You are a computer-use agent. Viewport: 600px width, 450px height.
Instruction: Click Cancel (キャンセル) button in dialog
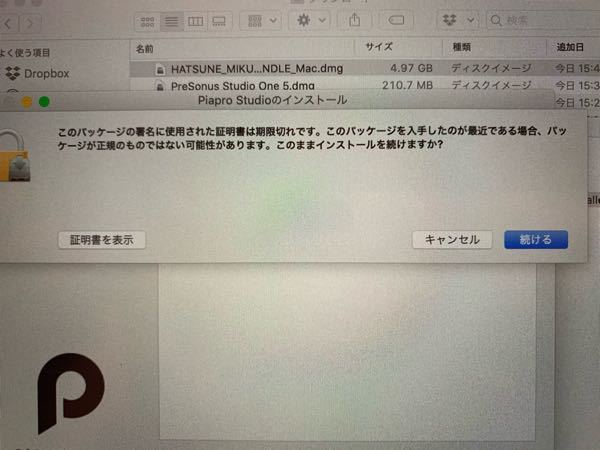[452, 240]
